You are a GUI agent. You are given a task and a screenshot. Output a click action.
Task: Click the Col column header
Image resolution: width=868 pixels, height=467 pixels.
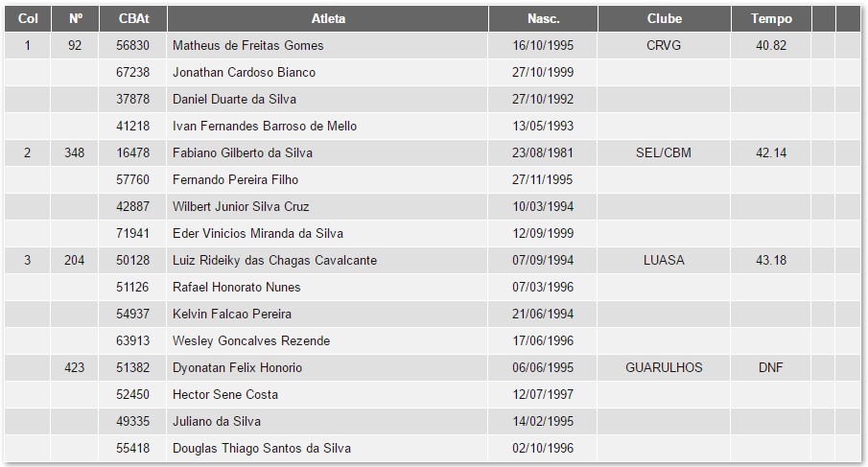(x=28, y=18)
